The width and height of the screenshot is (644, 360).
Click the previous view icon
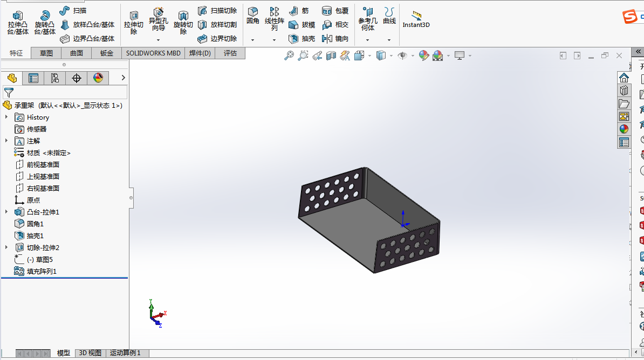pyautogui.click(x=317, y=56)
